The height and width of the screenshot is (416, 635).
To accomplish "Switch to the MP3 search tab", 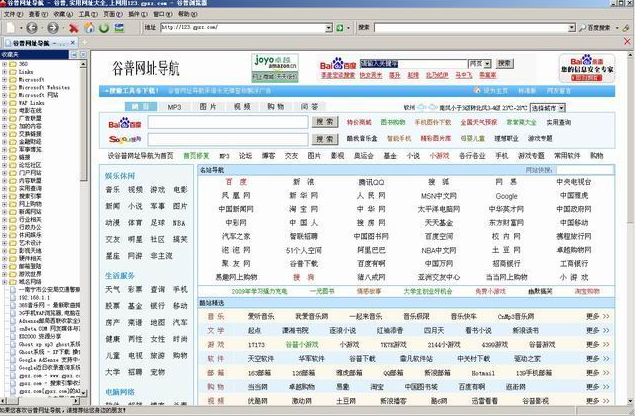I will [174, 106].
